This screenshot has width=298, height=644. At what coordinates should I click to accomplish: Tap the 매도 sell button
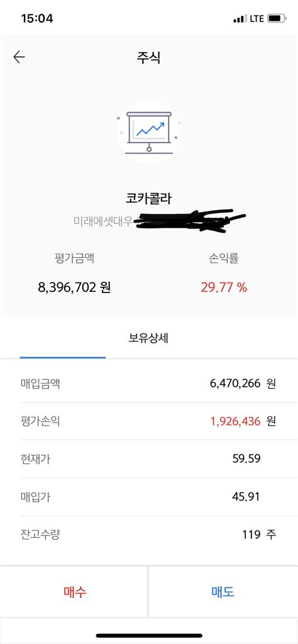pyautogui.click(x=223, y=592)
